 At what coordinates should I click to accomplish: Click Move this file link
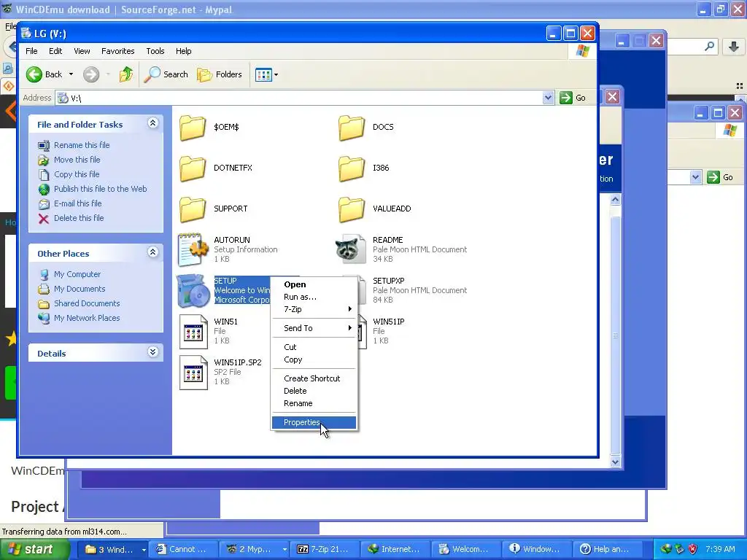coord(77,160)
